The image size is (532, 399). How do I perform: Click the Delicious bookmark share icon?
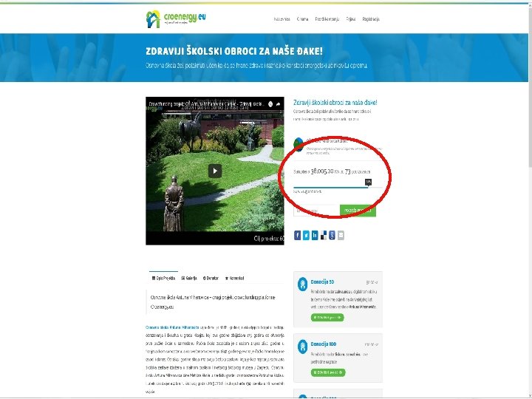click(x=324, y=235)
